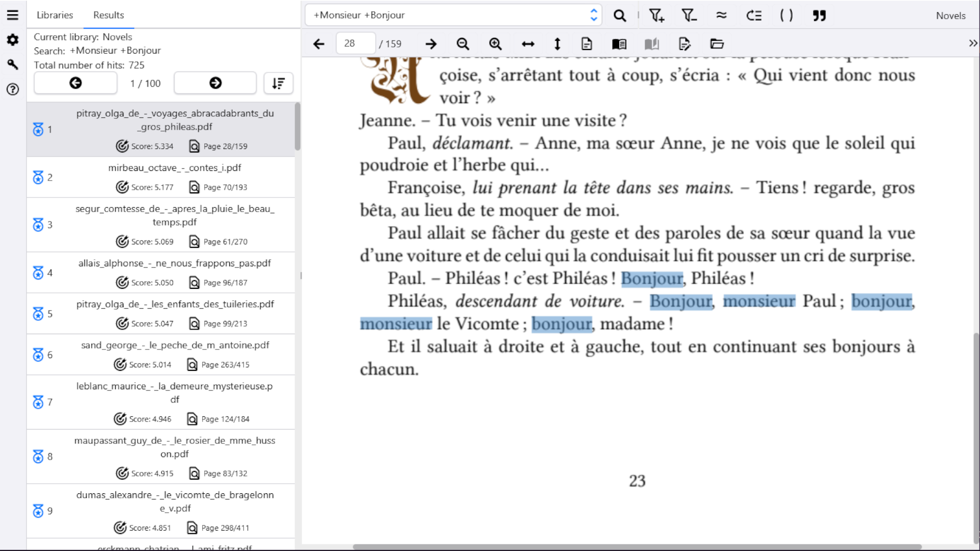Switch to Results tab
The image size is (980, 551).
pyautogui.click(x=108, y=15)
